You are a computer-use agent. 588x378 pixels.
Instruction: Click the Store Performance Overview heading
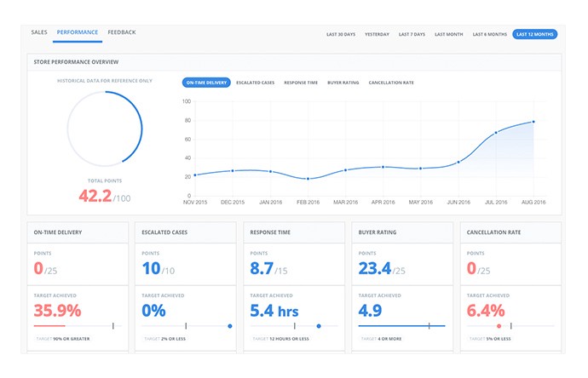click(76, 62)
